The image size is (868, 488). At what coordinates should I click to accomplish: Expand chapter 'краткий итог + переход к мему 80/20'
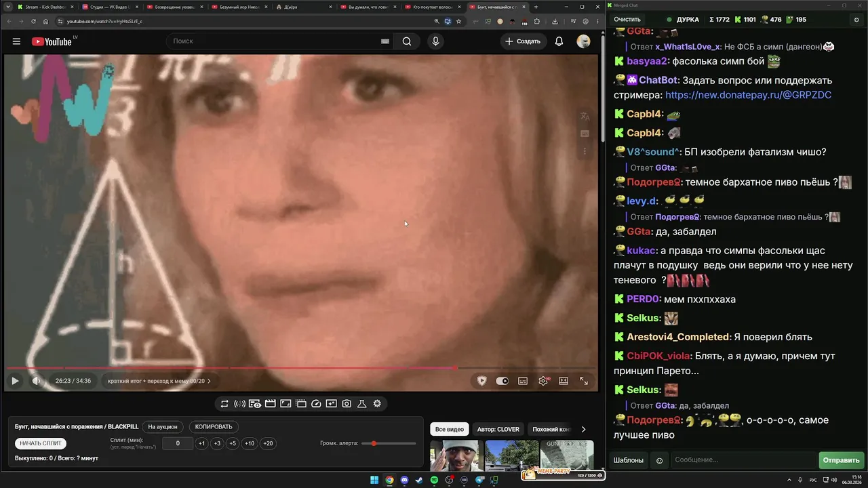159,381
